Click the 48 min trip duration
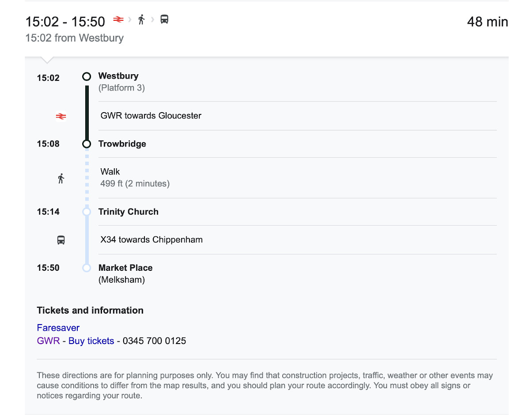Viewport: 530px width, 420px height. [488, 22]
